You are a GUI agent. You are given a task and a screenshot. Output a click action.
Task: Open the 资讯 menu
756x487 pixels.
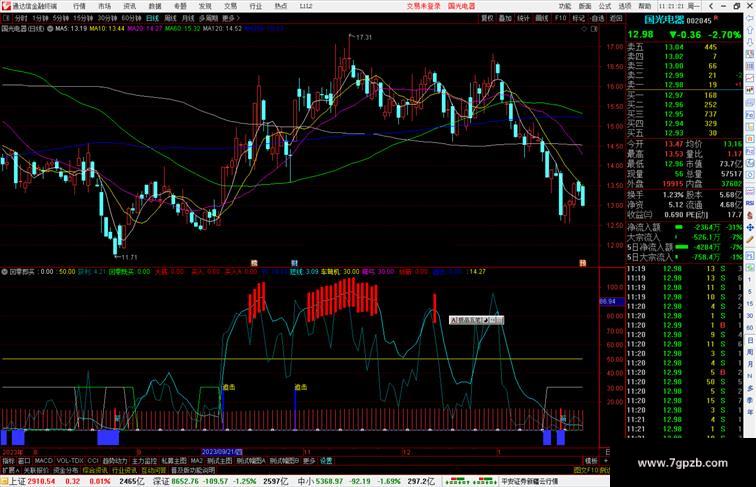129,6
